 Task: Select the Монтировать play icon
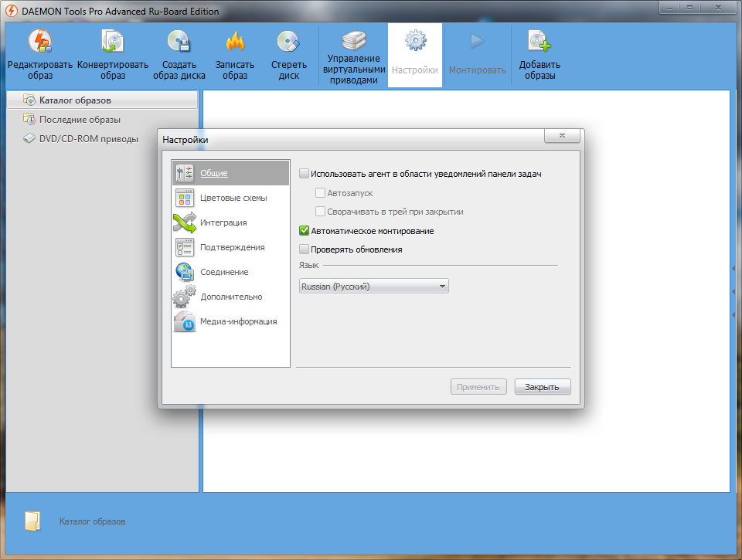pyautogui.click(x=477, y=41)
